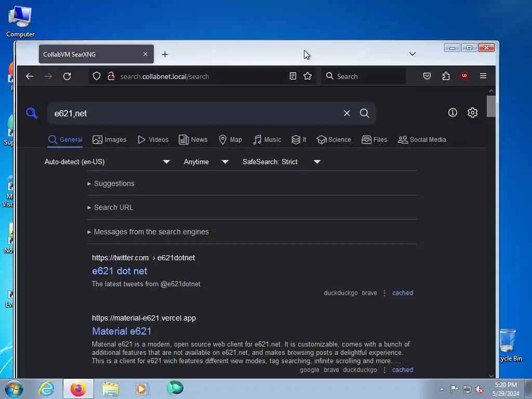Expand the Suggestions section

111,183
